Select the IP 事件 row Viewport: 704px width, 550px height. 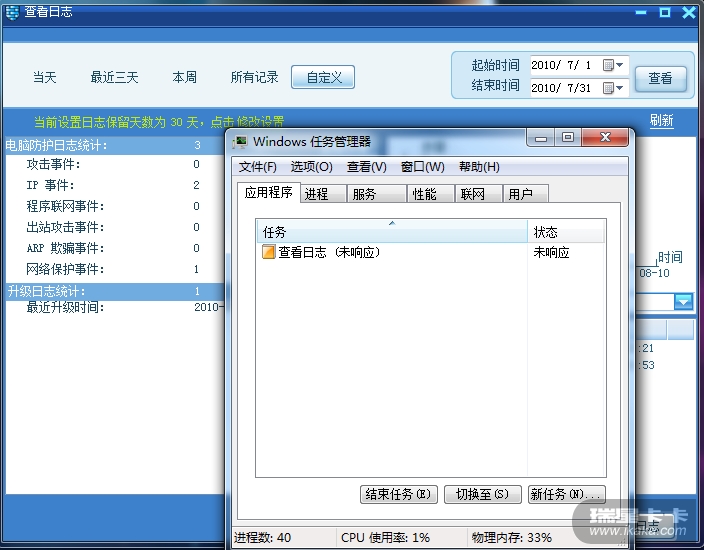coord(115,185)
